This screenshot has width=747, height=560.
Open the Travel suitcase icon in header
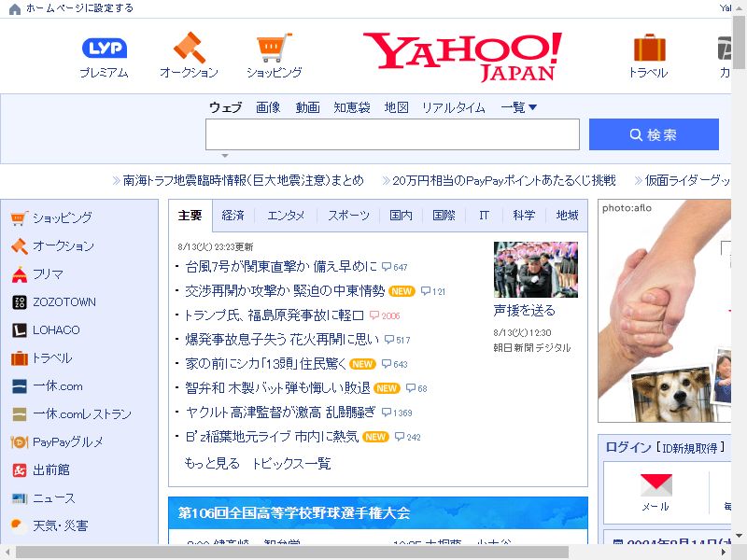coord(649,48)
